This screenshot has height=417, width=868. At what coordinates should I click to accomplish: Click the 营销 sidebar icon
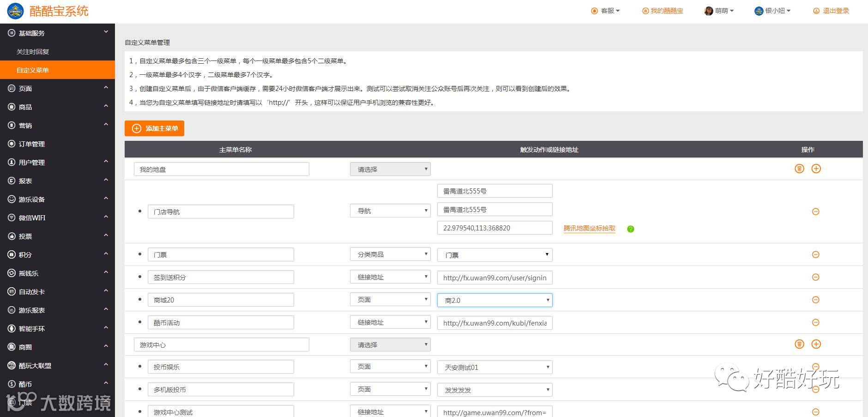(x=12, y=125)
